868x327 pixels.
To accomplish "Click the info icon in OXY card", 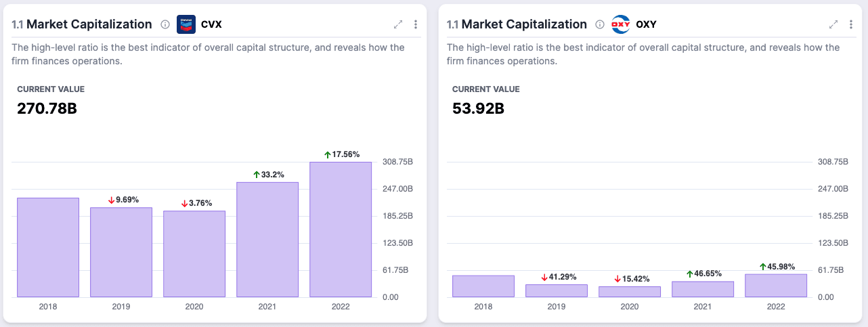I will 600,24.
